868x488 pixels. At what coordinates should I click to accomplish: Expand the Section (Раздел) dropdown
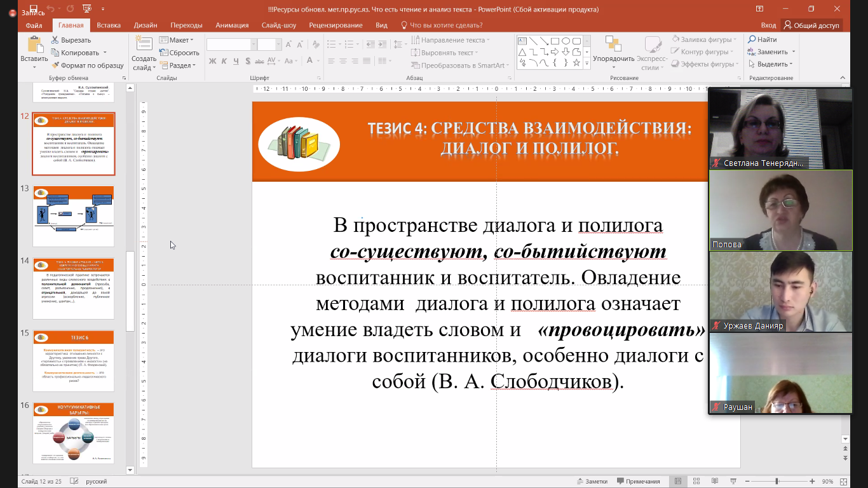pyautogui.click(x=178, y=65)
